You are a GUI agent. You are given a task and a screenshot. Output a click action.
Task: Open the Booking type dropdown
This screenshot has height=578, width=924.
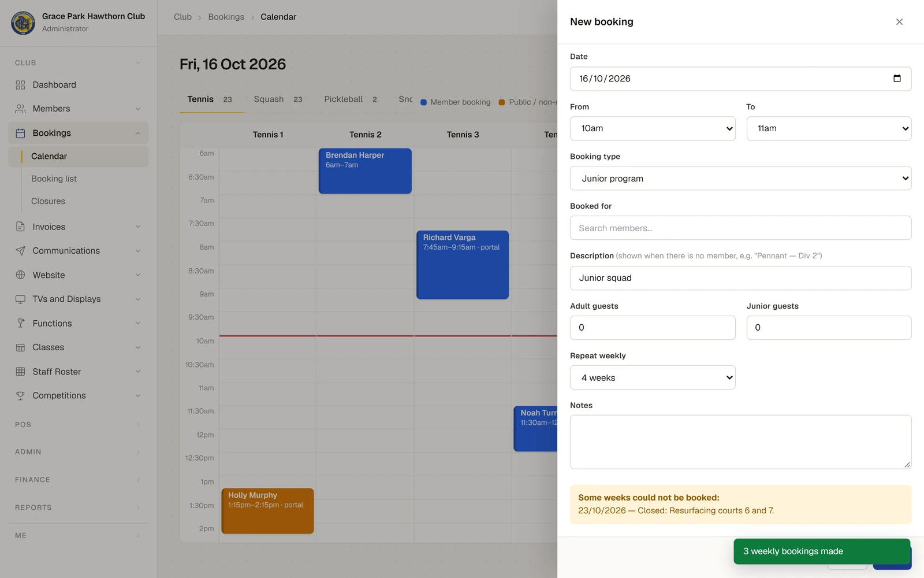tap(740, 178)
